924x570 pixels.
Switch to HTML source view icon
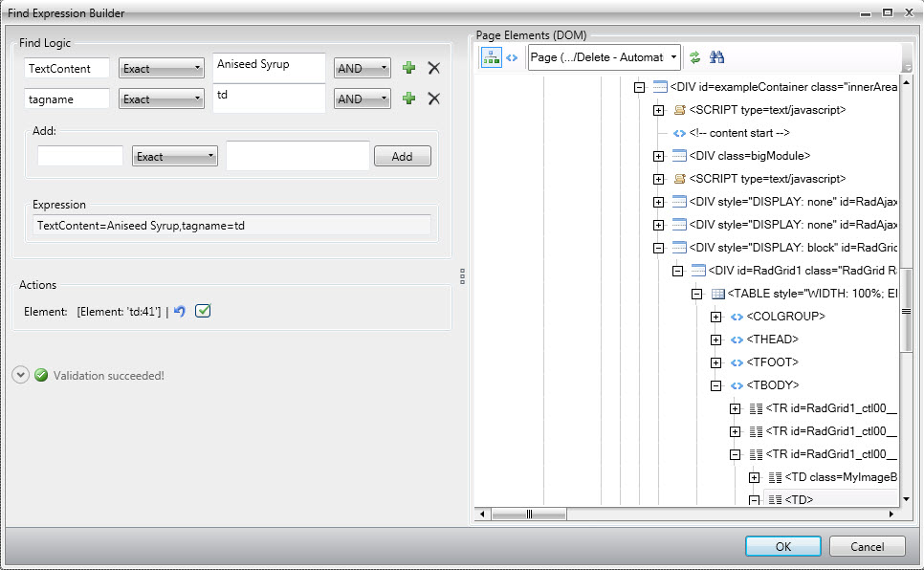pos(512,57)
